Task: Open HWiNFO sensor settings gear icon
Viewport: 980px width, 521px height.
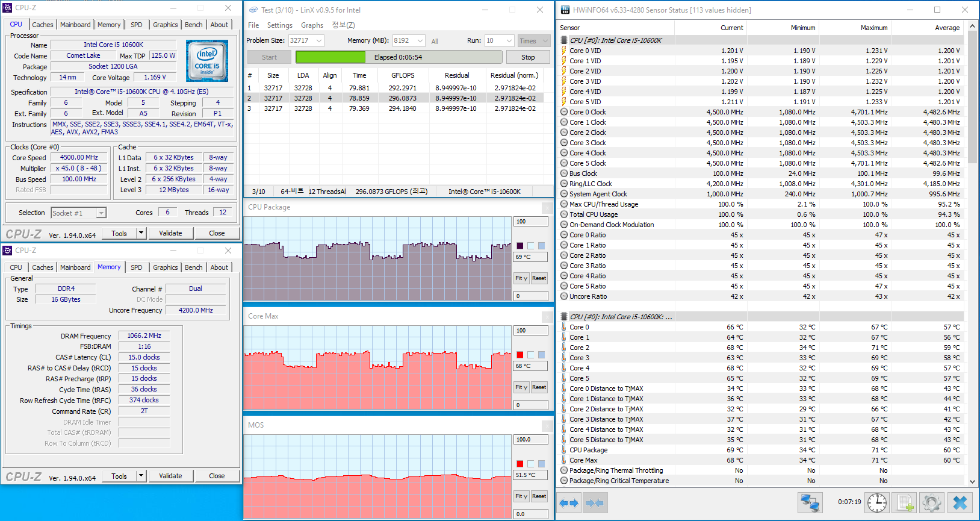Action: [x=932, y=502]
